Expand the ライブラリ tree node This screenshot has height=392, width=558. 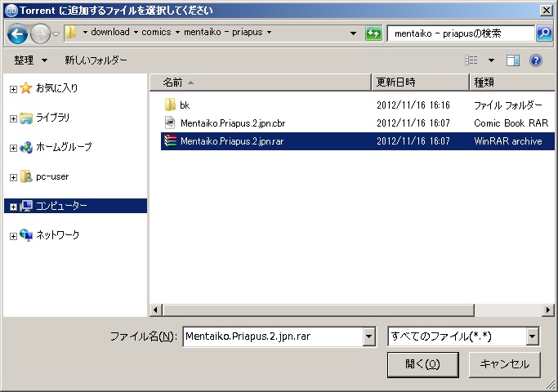click(x=13, y=118)
